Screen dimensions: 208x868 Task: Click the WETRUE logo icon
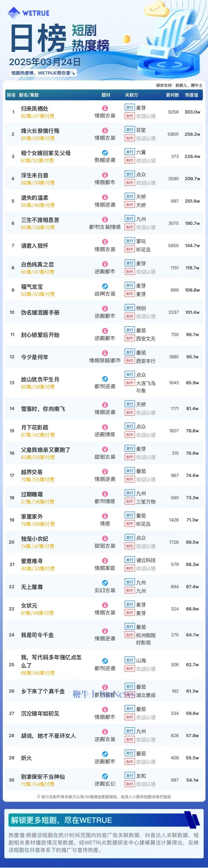[14, 13]
